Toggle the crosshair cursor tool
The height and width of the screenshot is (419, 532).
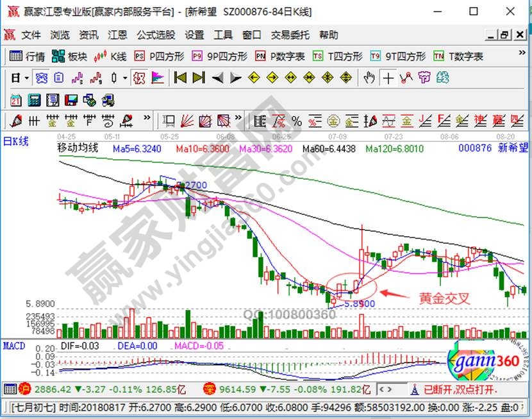click(x=388, y=78)
